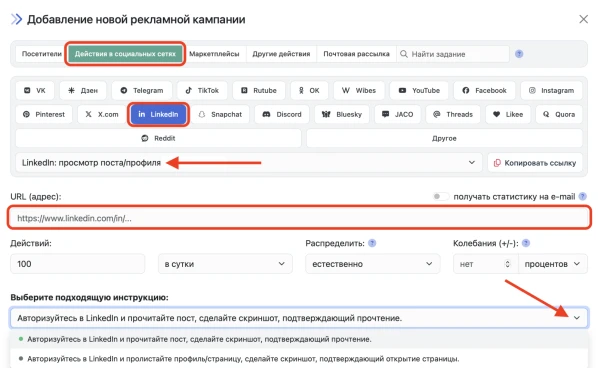Adjust the Колебания value stepper arrows
Viewport: 598px width, 368px height.
(x=507, y=264)
